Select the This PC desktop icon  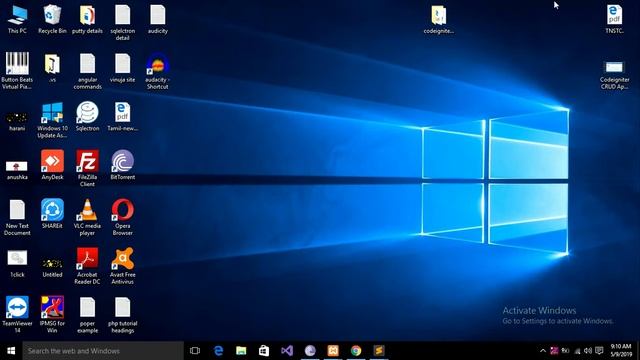17,19
